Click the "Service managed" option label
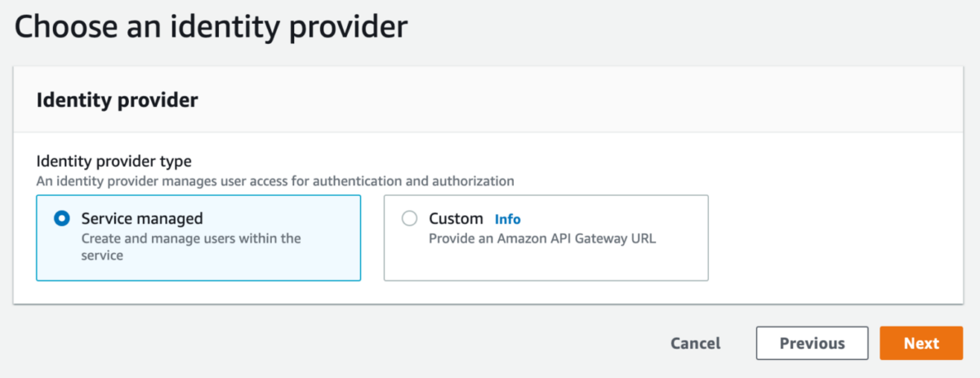980x378 pixels. tap(142, 219)
